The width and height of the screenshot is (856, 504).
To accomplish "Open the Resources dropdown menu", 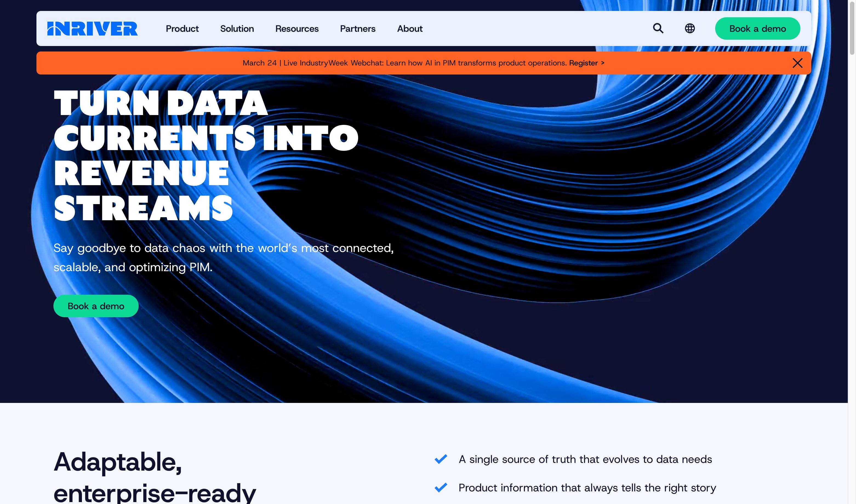I will [x=296, y=28].
